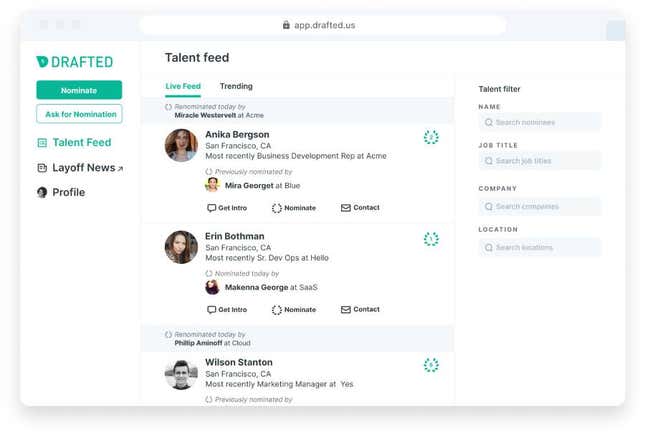Click the name Erin Bothman
The image size is (645, 436).
[x=234, y=237]
